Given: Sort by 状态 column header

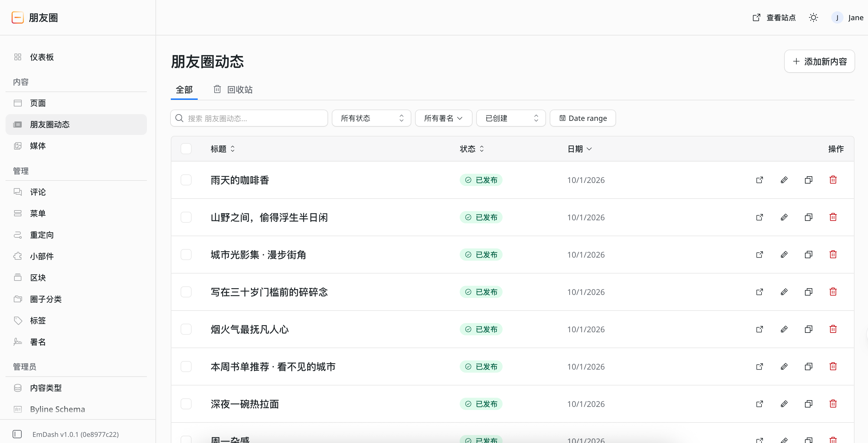Looking at the screenshot, I should click(x=472, y=149).
